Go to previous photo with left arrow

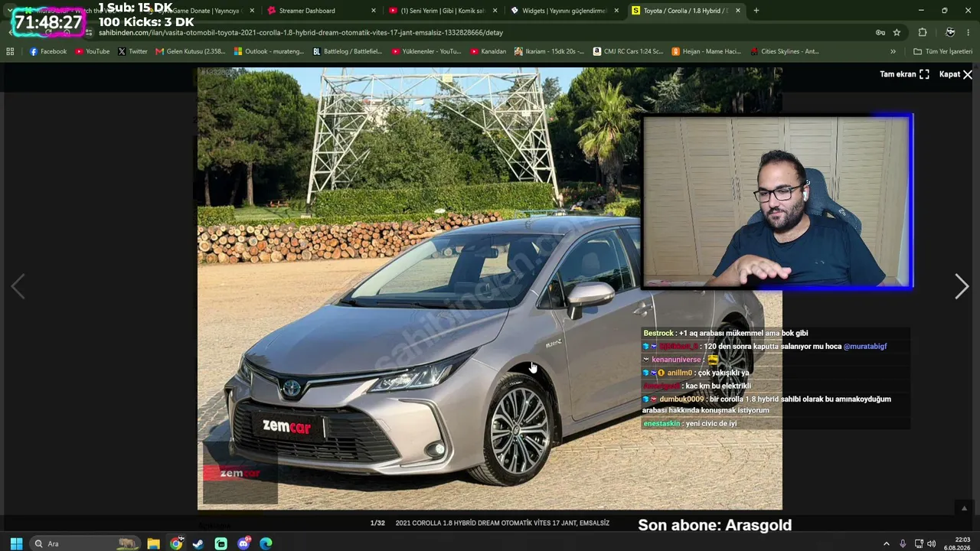point(18,286)
